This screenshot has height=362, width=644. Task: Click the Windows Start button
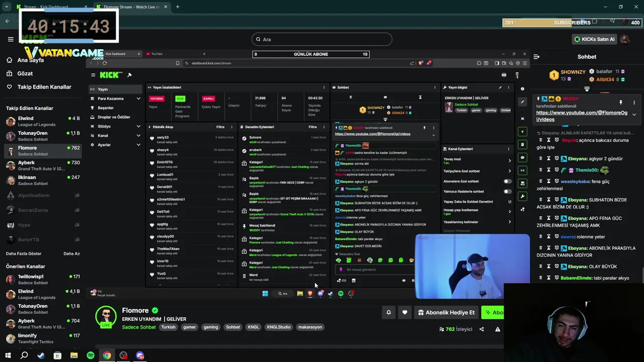click(8, 355)
